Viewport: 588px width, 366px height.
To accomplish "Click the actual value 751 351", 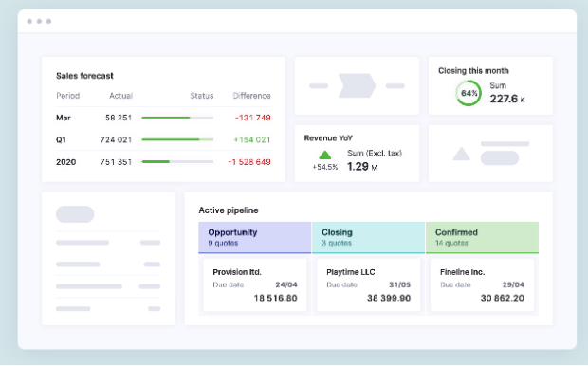I will click(x=116, y=162).
